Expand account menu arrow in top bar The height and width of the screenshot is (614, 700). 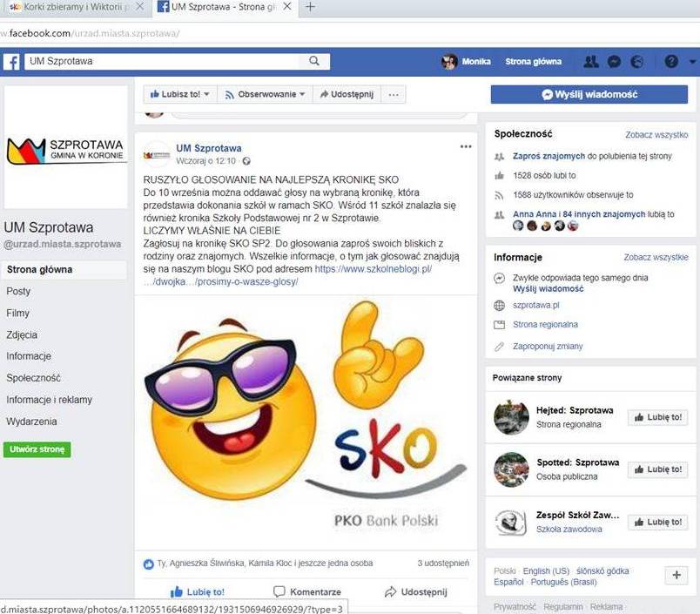point(692,62)
